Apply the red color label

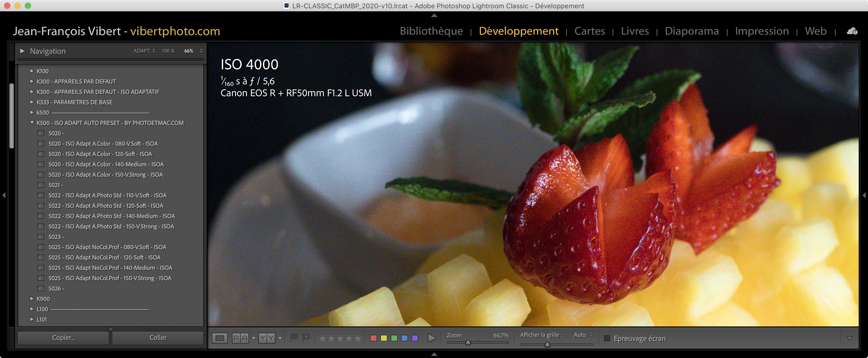(373, 338)
